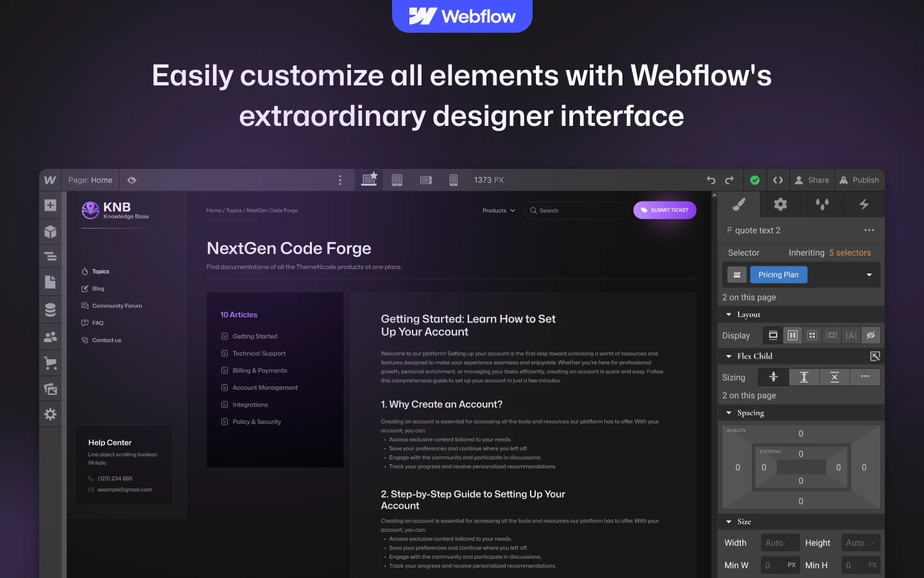
Task: Switch to the Element Settings gear tab
Action: (780, 205)
